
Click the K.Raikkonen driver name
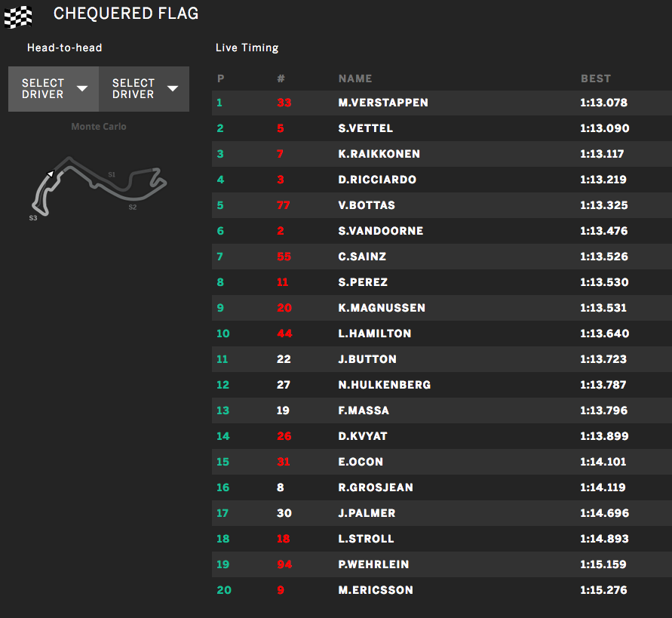point(379,154)
